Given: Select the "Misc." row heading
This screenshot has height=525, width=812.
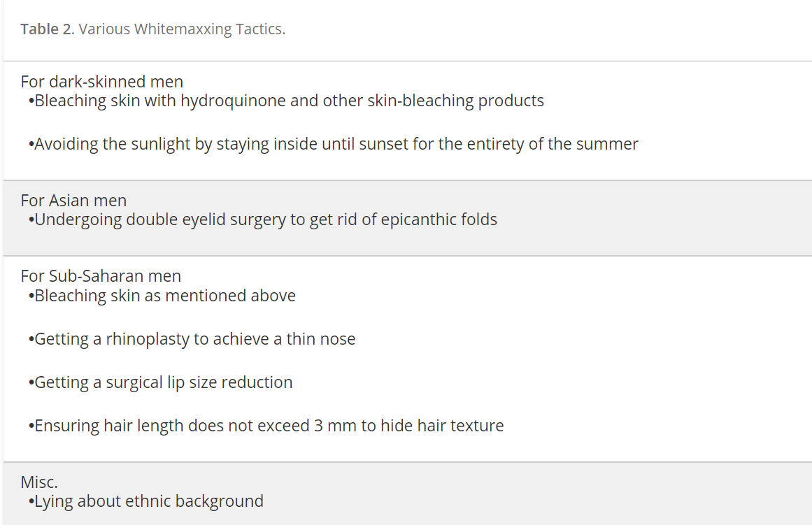Looking at the screenshot, I should pos(39,482).
